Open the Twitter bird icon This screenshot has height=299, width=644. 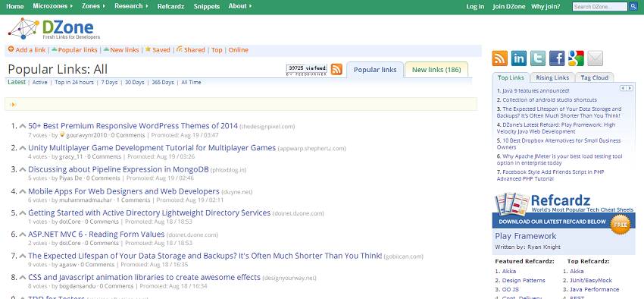[x=538, y=58]
